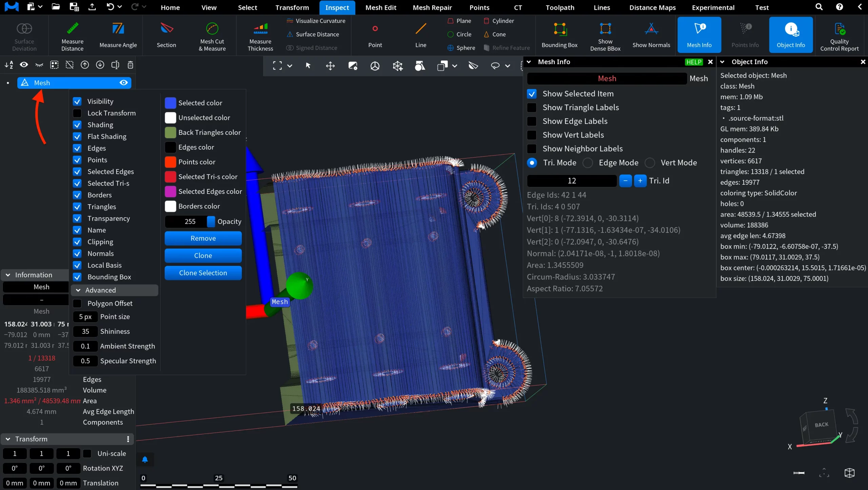The width and height of the screenshot is (868, 490).
Task: Open the Distance Maps tab
Action: click(652, 7)
